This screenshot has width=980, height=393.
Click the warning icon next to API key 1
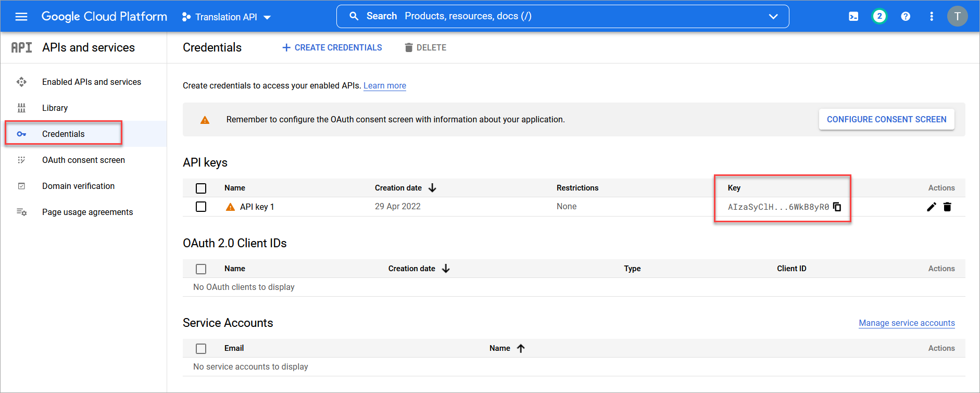[230, 207]
